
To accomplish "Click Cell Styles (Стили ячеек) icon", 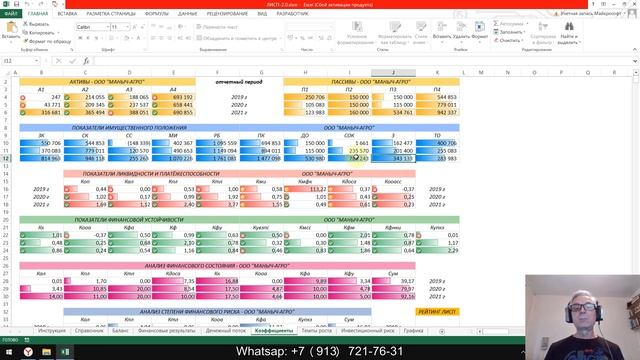I will click(420, 27).
